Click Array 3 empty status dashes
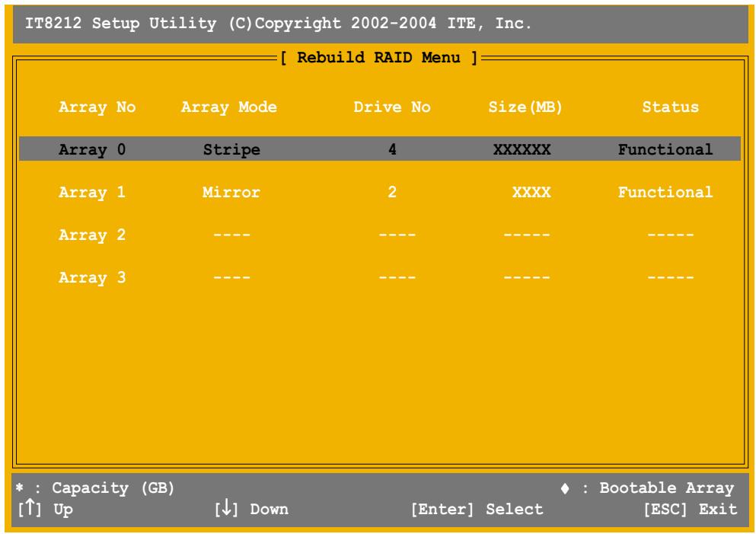Viewport: 756px width, 534px height. coord(671,277)
